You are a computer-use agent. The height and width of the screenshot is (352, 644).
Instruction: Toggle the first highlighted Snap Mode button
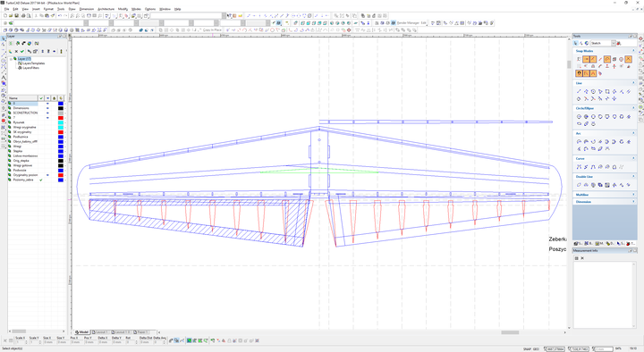(586, 60)
